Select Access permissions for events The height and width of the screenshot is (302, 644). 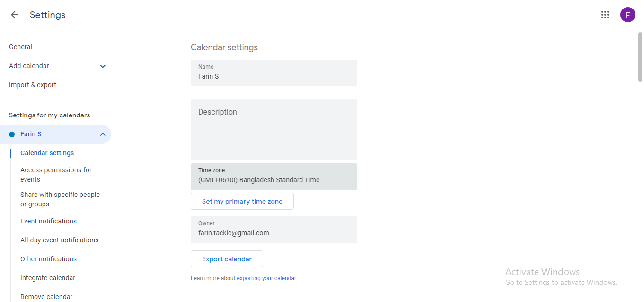[x=56, y=174]
